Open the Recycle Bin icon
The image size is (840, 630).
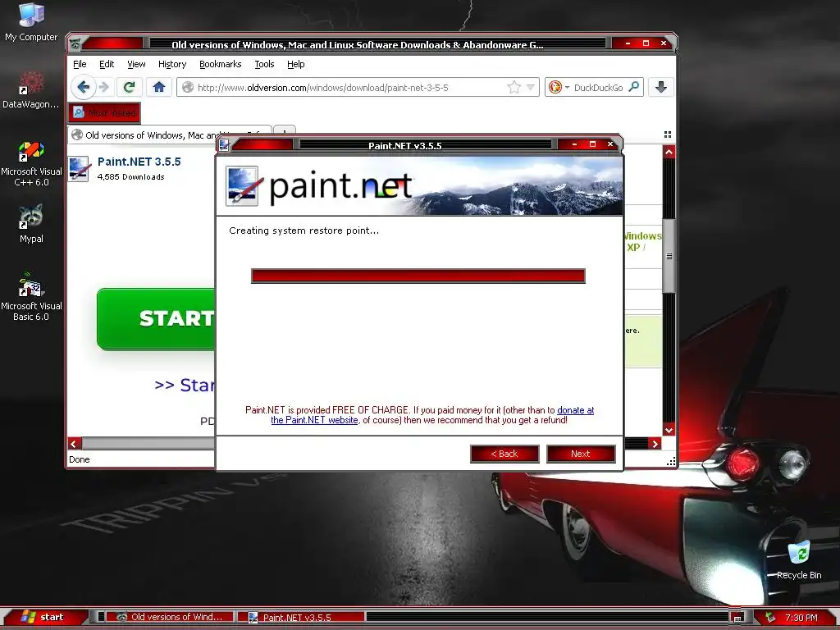(x=799, y=560)
